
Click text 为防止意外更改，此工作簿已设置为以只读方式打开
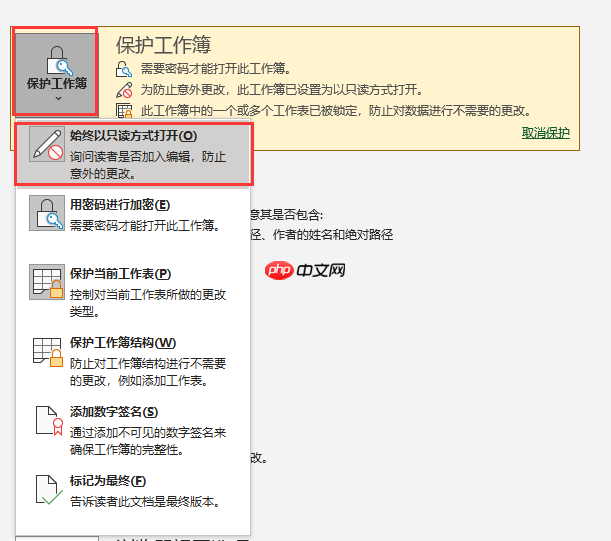[x=282, y=90]
